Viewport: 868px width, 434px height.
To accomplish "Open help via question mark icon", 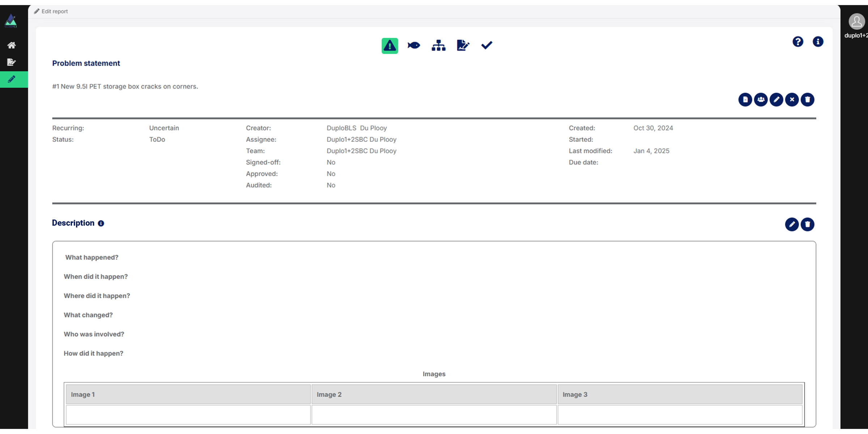I will (x=797, y=42).
